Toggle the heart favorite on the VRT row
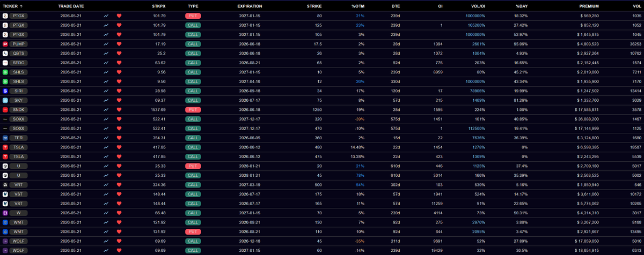Viewport: 644px width, 255px height. tap(119, 185)
